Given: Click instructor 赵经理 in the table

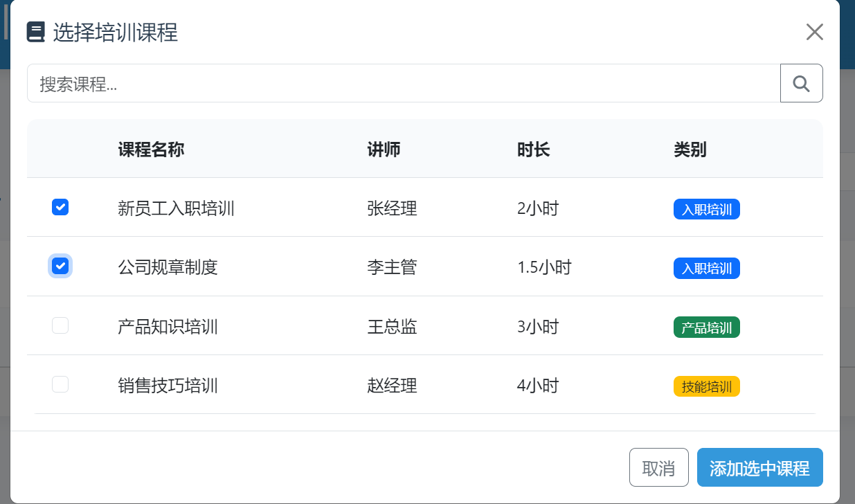Looking at the screenshot, I should [392, 385].
